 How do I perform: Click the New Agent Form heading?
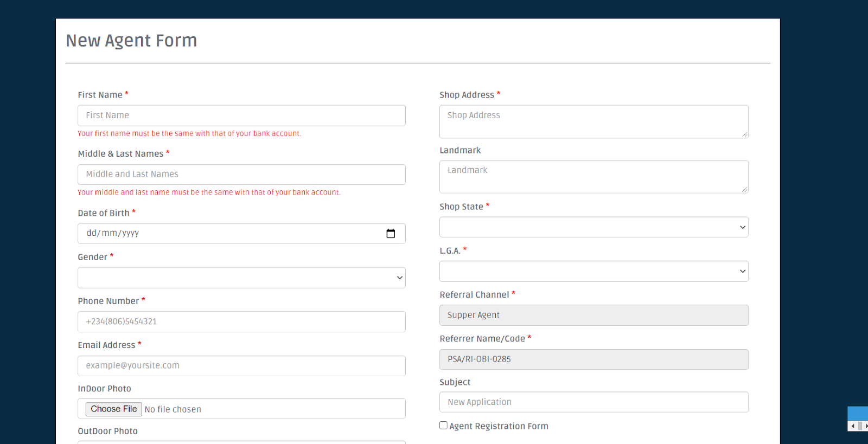(x=131, y=41)
